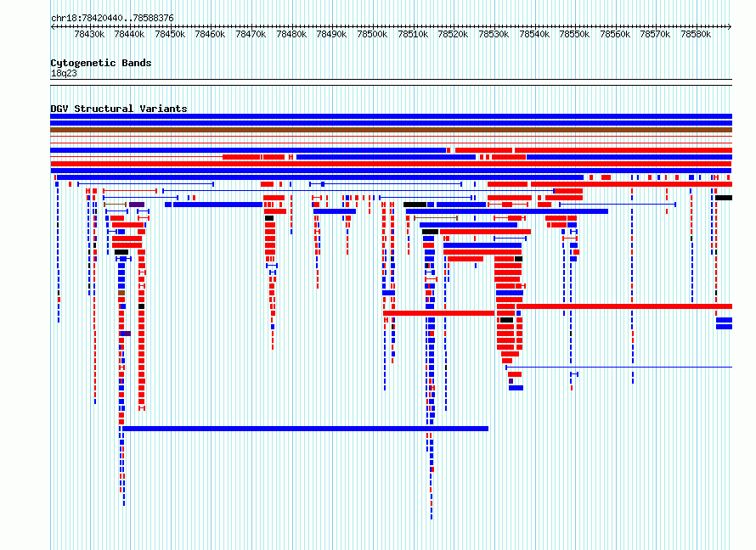Image resolution: width=756 pixels, height=550 pixels.
Task: Pick the 78500k ruler coordinate
Action: point(372,34)
